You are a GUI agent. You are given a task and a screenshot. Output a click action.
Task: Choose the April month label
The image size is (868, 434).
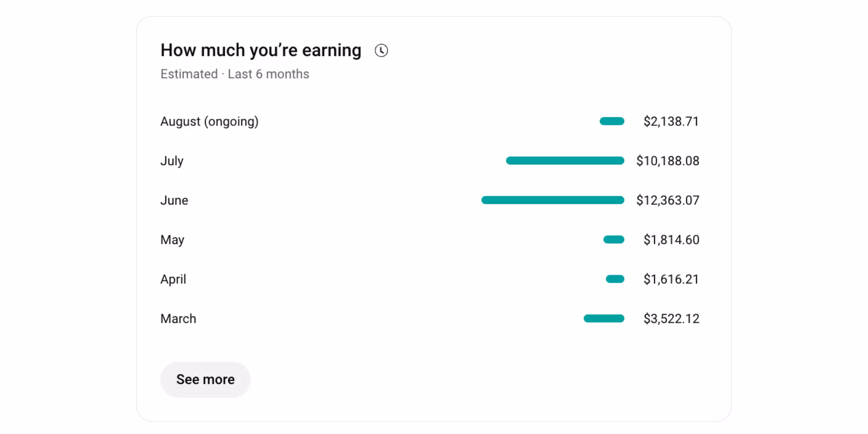tap(173, 279)
